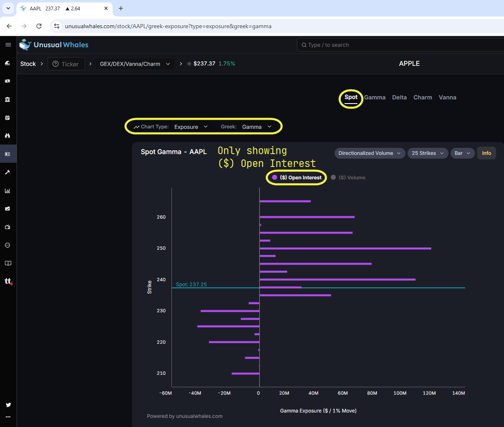Image resolution: width=504 pixels, height=427 pixels.
Task: Open the 25 Strikes dropdown
Action: pyautogui.click(x=428, y=153)
